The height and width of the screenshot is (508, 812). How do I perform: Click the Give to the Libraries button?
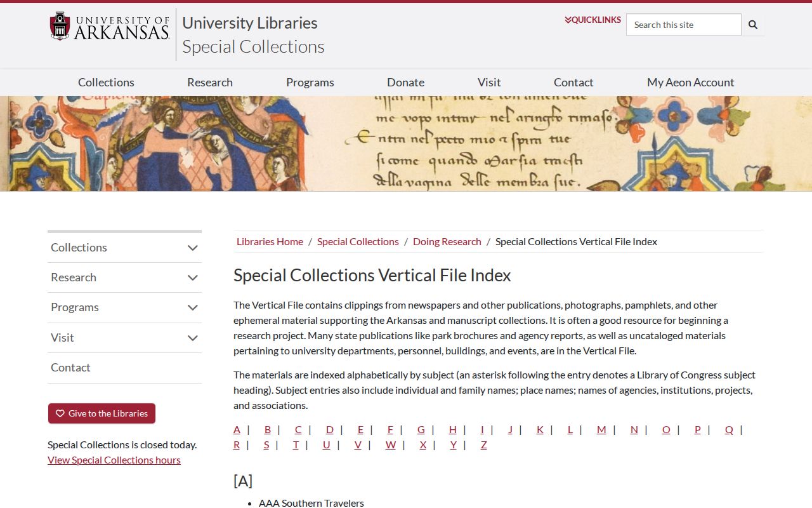pos(101,413)
